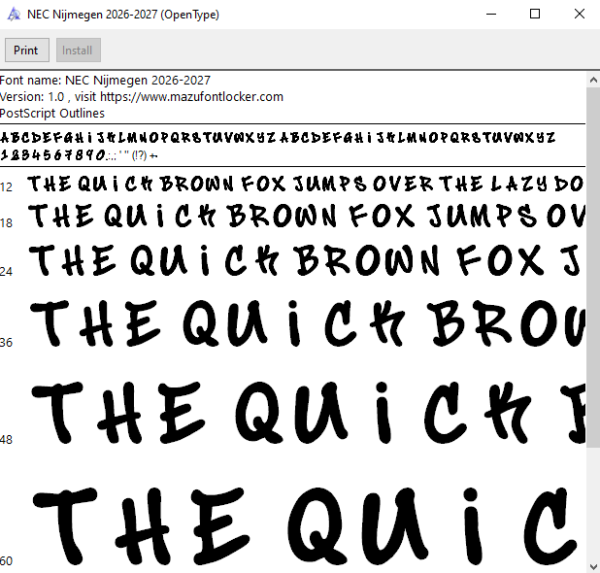Click the 18-point sample text line
Viewport: 600px width, 573px height.
click(307, 215)
